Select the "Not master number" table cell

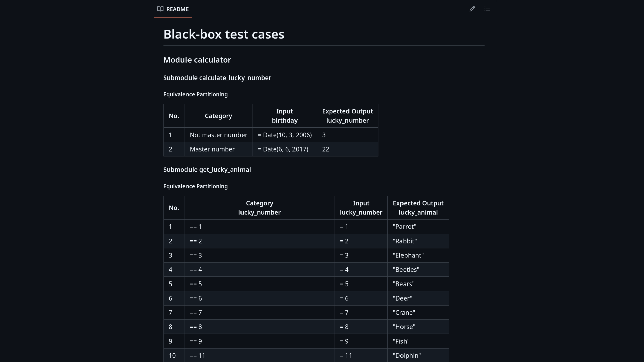[218, 135]
